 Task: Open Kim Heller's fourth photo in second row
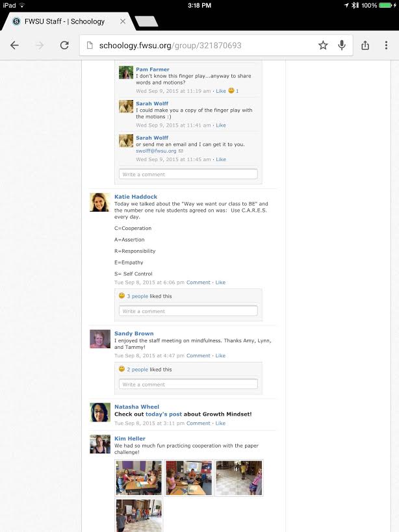click(139, 515)
